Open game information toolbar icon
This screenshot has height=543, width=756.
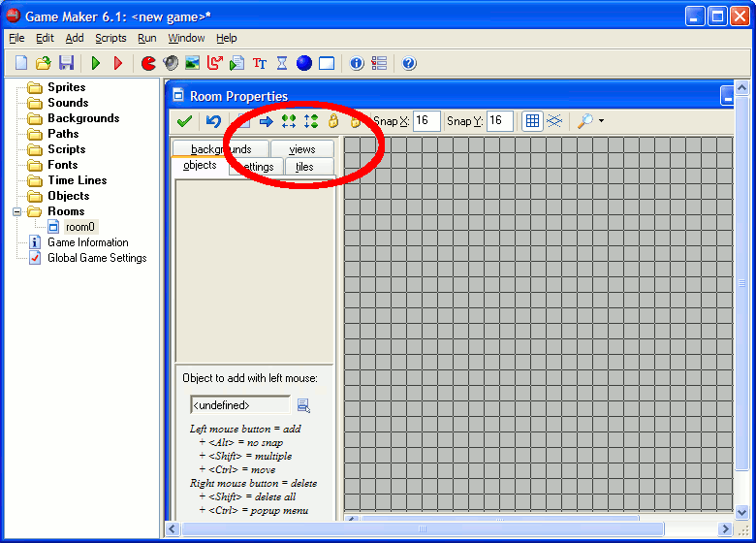point(357,63)
